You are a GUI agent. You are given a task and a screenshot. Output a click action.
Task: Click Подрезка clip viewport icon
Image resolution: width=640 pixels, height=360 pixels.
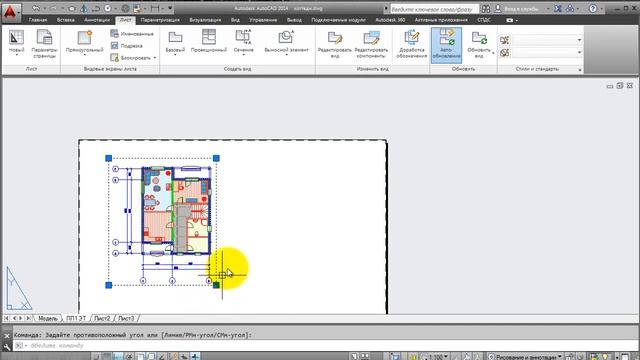pos(114,46)
